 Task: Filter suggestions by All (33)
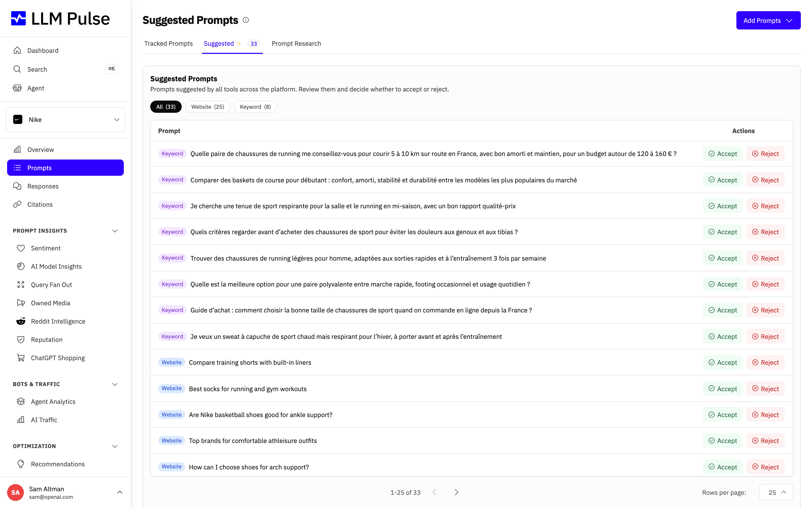(x=166, y=107)
